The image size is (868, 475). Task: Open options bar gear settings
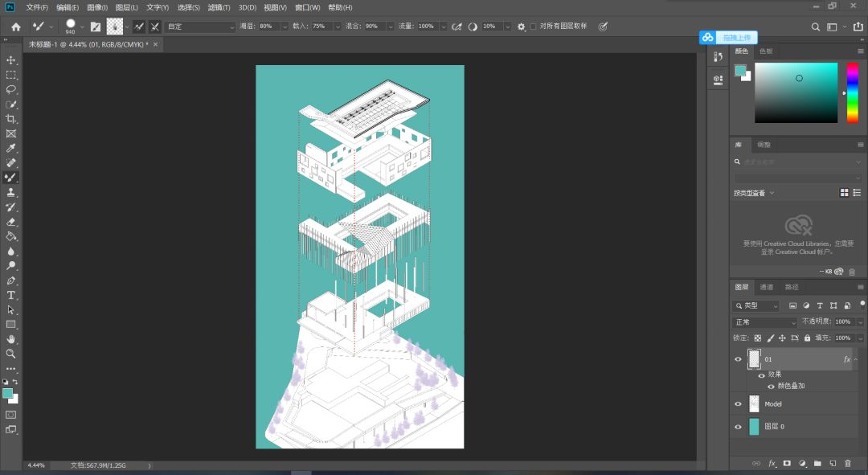522,27
